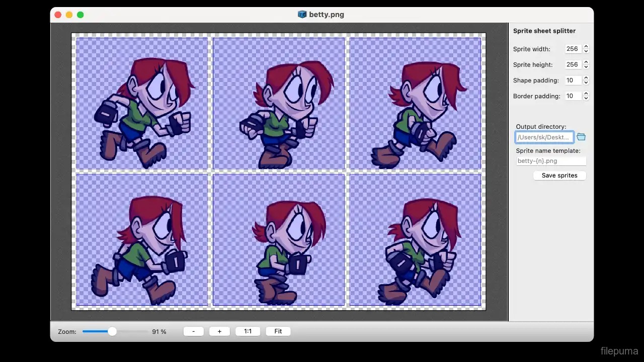The width and height of the screenshot is (644, 362).
Task: Click the Sprite name template text field
Action: click(x=551, y=161)
